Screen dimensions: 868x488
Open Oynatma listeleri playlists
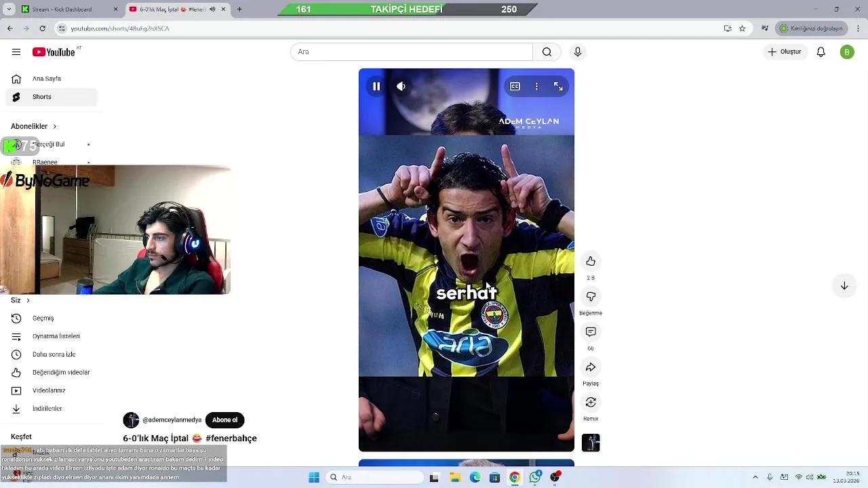(x=52, y=336)
